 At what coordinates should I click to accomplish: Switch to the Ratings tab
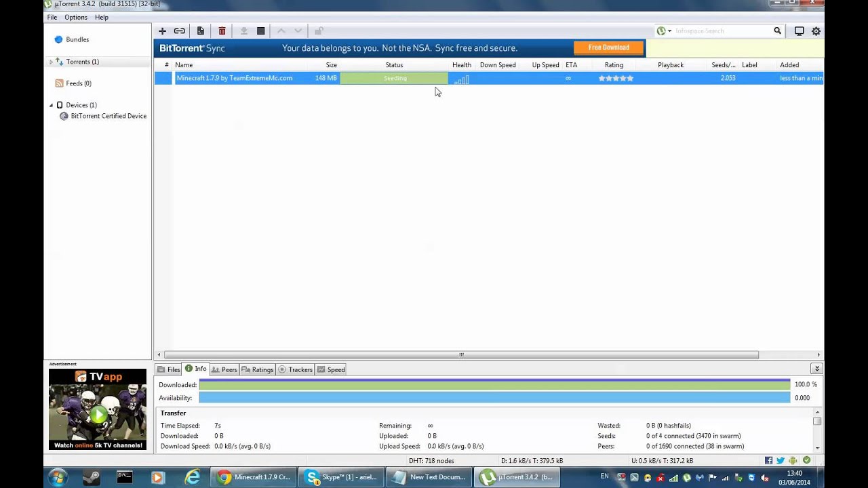257,369
